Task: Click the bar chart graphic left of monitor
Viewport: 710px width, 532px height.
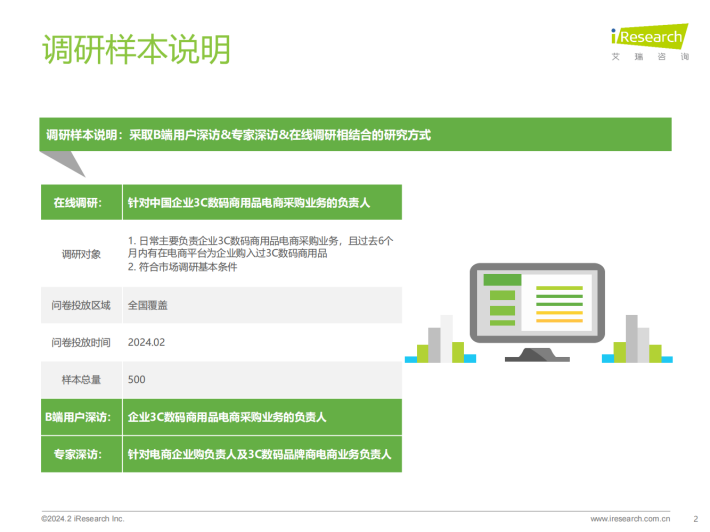Action: click(x=440, y=339)
